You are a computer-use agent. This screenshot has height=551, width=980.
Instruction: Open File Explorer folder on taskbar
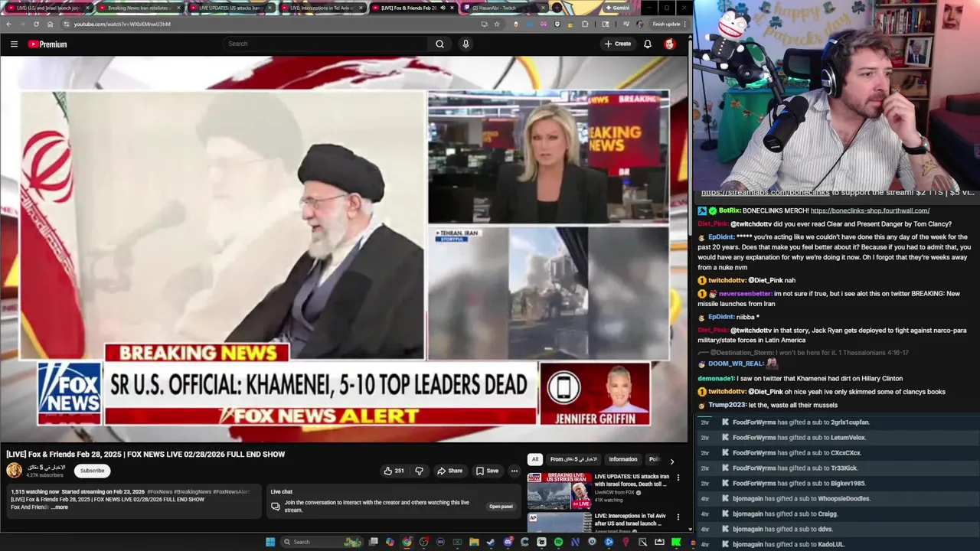(474, 542)
